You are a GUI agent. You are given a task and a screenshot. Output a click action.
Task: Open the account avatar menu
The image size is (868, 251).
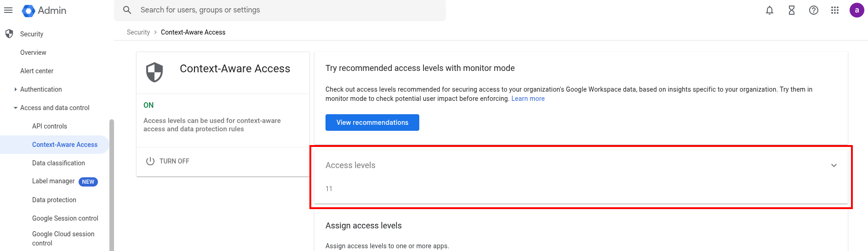coord(857,10)
